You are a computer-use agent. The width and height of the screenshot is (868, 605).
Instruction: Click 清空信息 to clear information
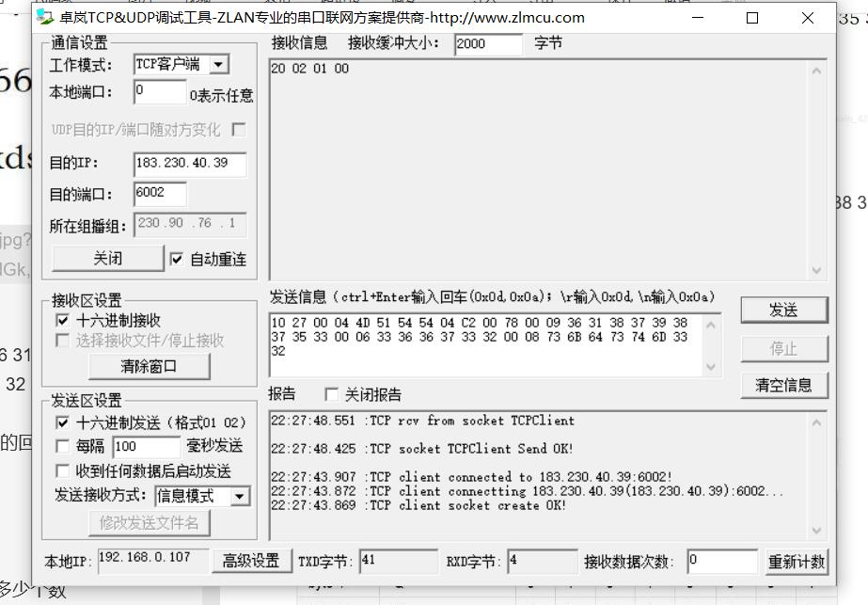click(x=785, y=385)
